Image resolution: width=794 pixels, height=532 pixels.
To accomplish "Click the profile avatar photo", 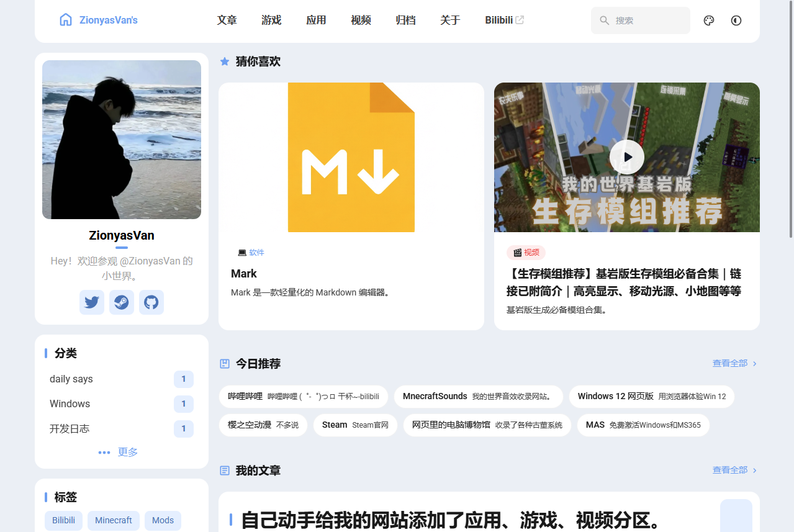I will (x=122, y=140).
